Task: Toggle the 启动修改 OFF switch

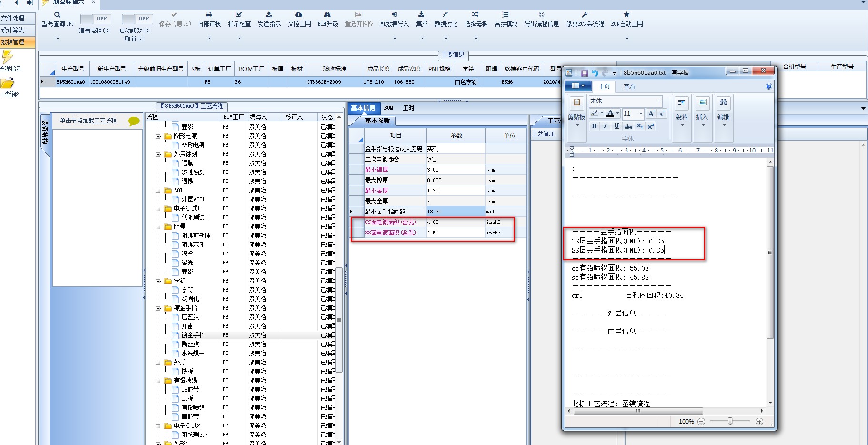Action: (x=137, y=19)
